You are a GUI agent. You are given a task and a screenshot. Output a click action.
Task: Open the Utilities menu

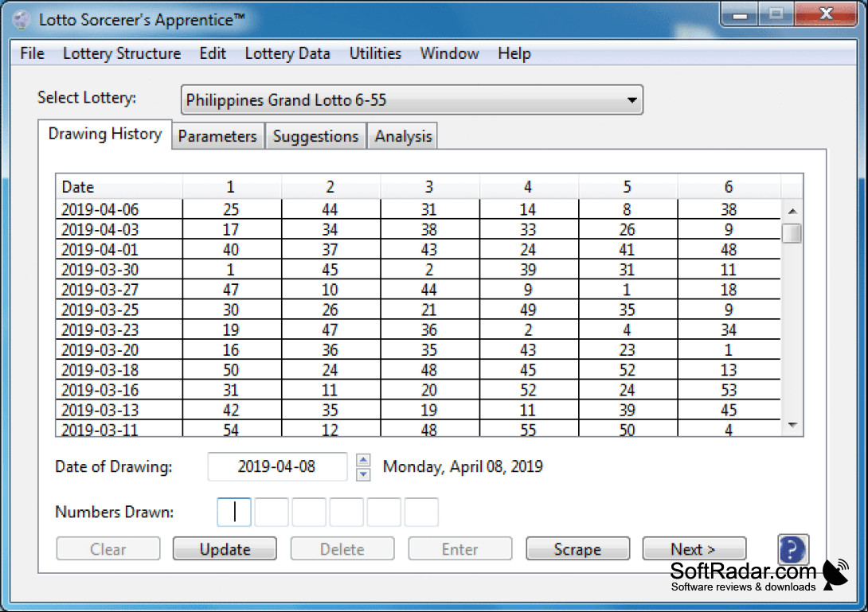tap(375, 53)
